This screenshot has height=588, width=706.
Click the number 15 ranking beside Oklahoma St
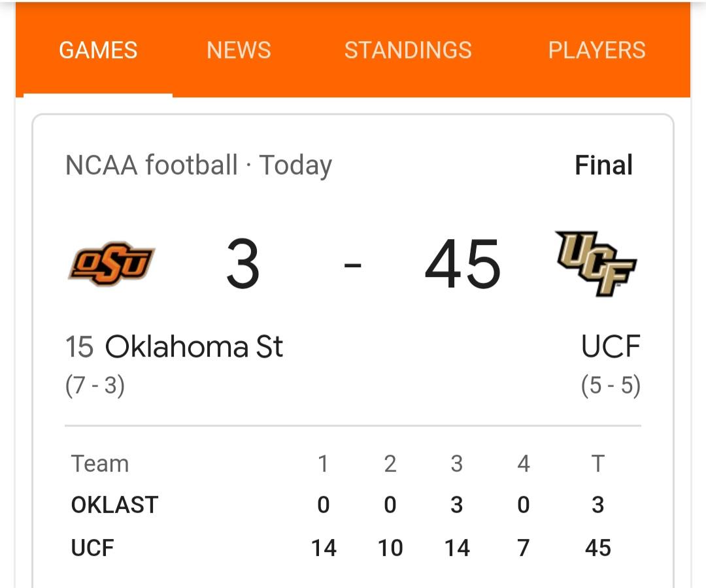(x=79, y=346)
